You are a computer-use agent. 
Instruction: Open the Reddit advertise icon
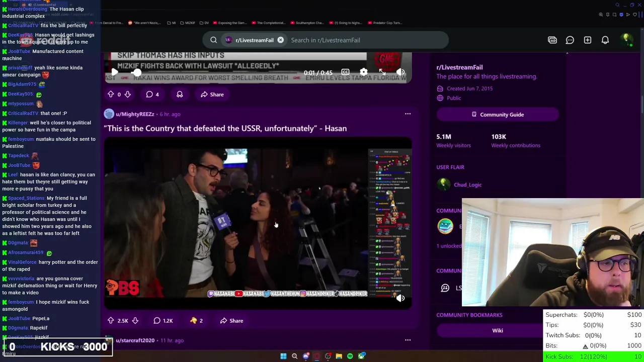tap(552, 40)
